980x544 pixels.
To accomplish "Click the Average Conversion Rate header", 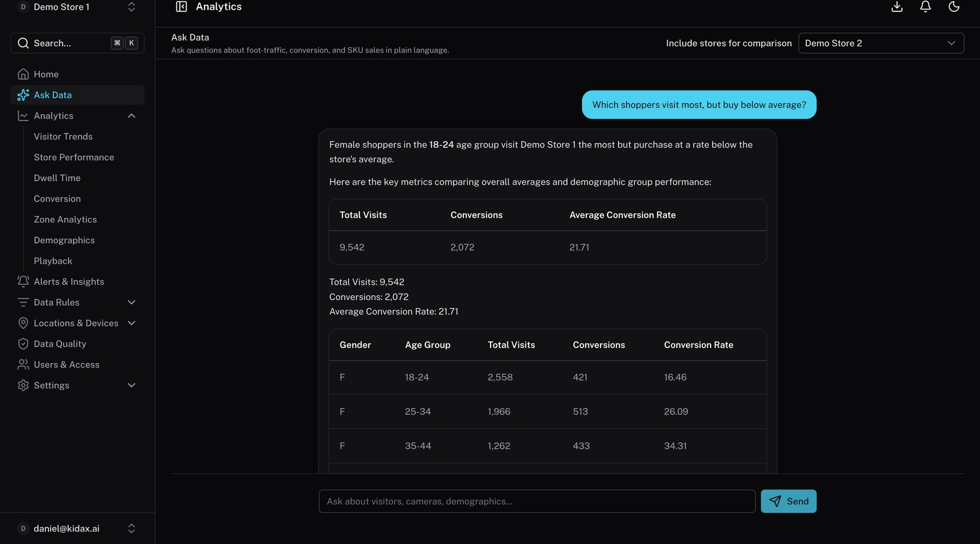I will [622, 215].
